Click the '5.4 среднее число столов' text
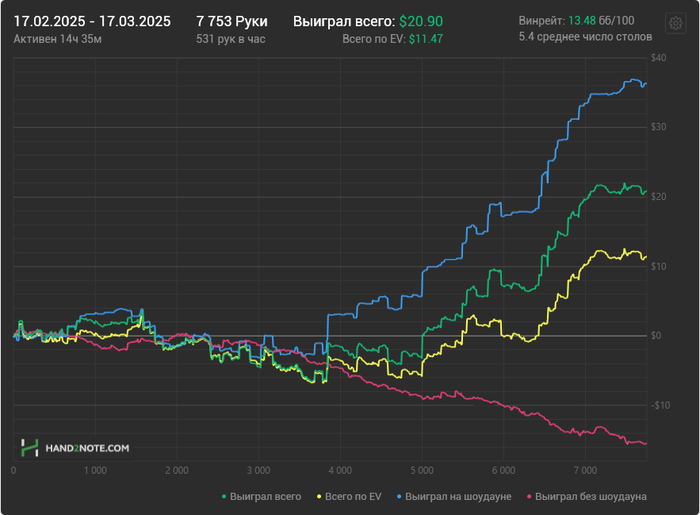This screenshot has width=700, height=515. (585, 37)
